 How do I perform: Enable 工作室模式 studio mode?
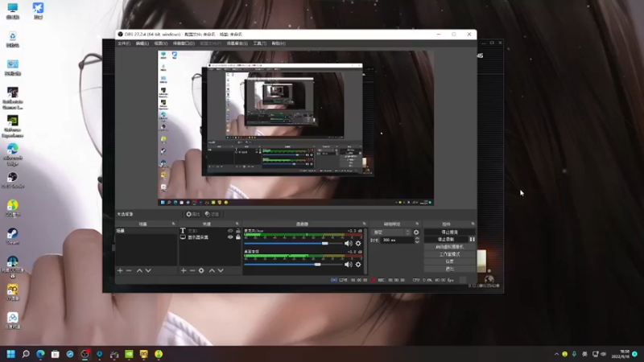tap(449, 254)
